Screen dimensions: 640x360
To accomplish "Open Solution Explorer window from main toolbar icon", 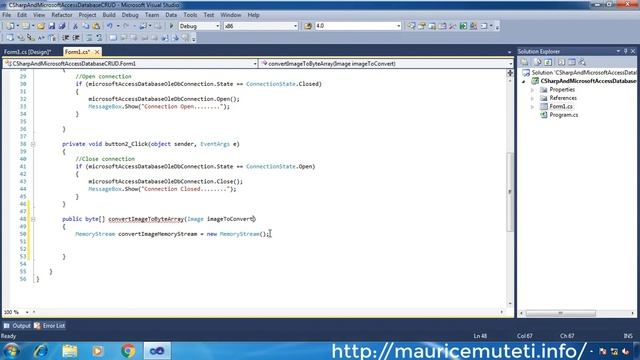I will pyautogui.click(x=411, y=26).
